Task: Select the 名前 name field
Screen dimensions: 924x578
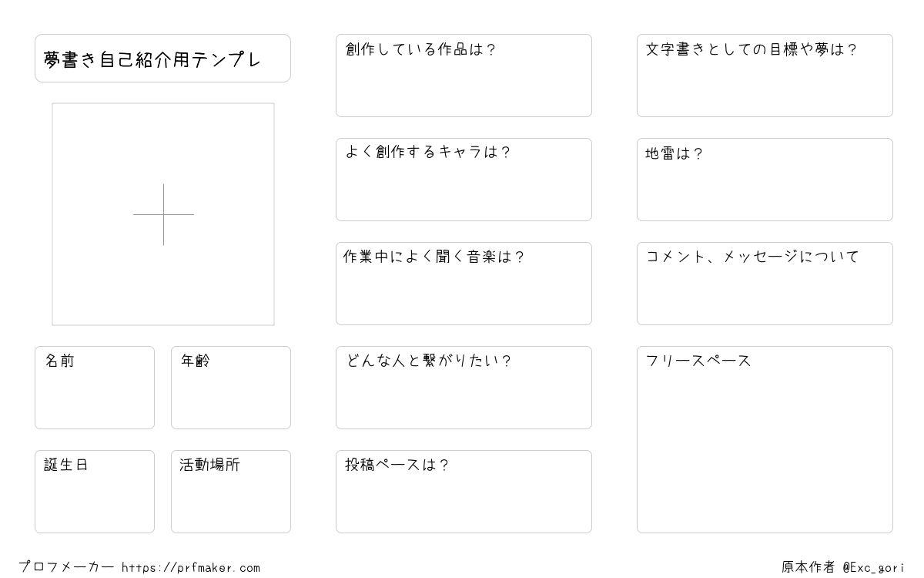Action: click(95, 388)
